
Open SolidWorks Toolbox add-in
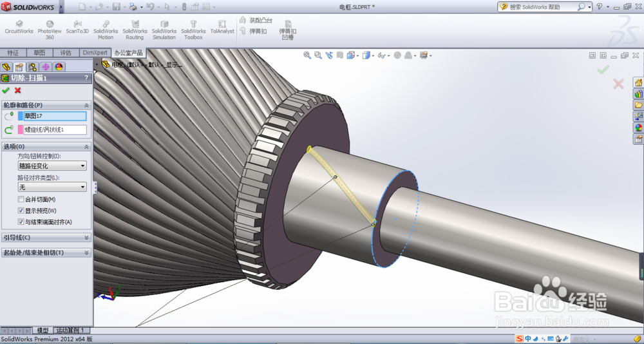tap(193, 30)
